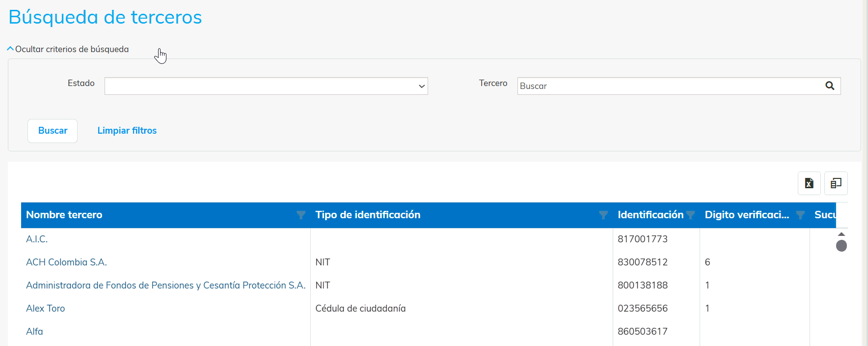This screenshot has height=346, width=868.
Task: Collapse Ocultar criterios de búsqueda
Action: coord(68,49)
